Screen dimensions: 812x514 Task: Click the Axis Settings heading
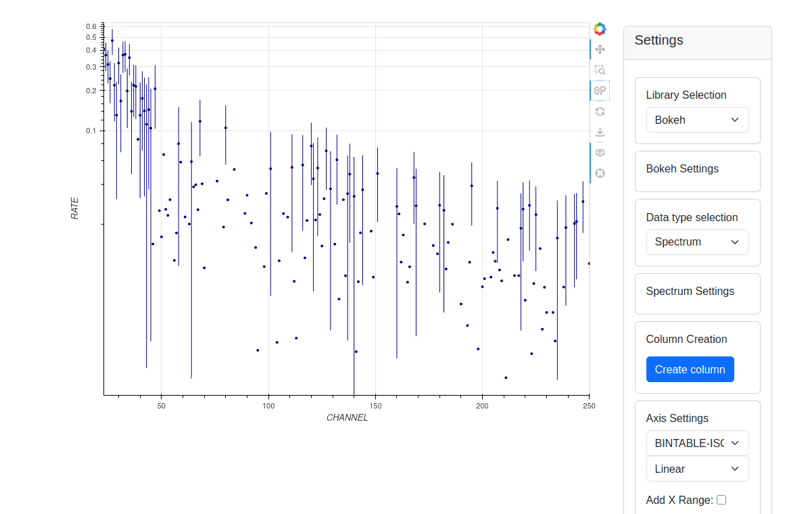(x=677, y=419)
